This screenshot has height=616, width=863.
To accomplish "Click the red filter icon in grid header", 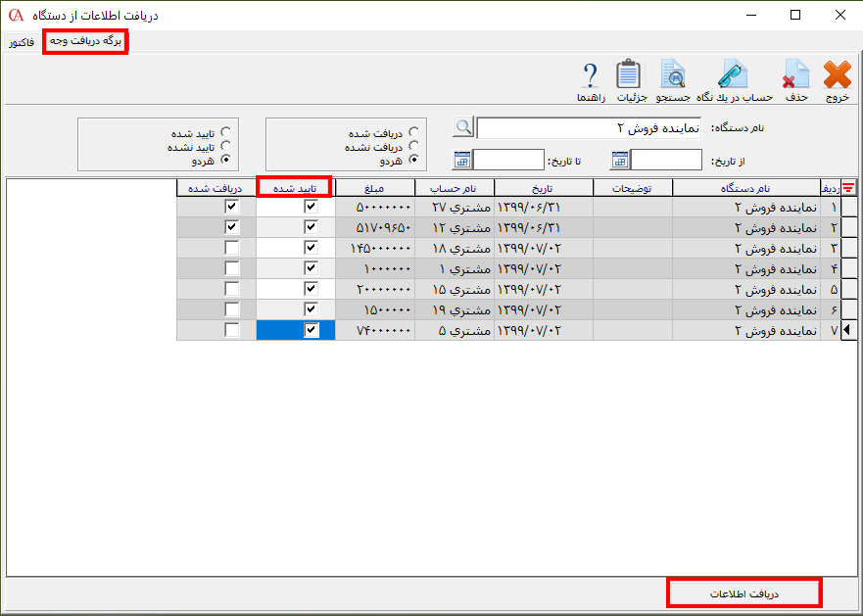I will 848,187.
